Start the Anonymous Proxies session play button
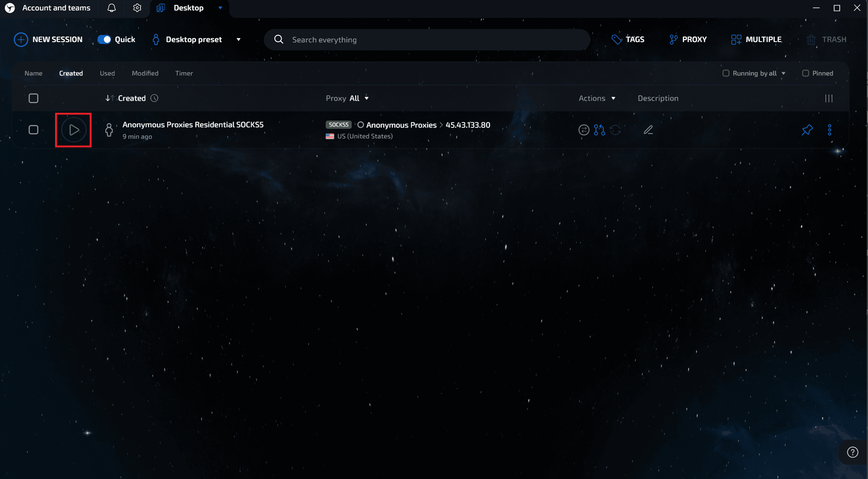 tap(74, 130)
